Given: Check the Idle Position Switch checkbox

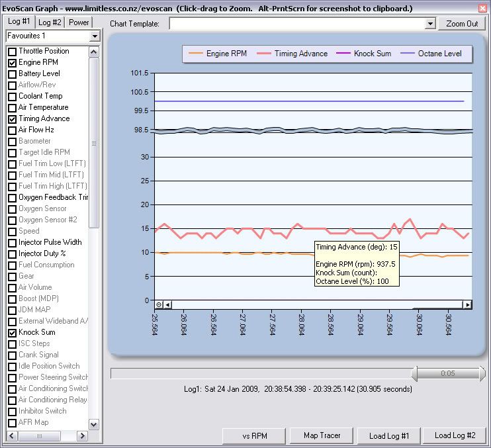Looking at the screenshot, I should [12, 367].
